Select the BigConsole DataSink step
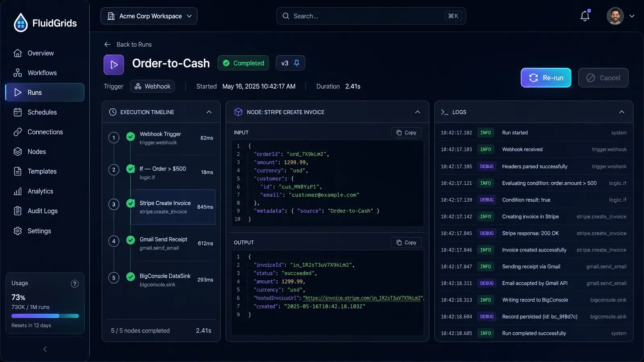Image resolution: width=644 pixels, height=362 pixels. pyautogui.click(x=161, y=280)
